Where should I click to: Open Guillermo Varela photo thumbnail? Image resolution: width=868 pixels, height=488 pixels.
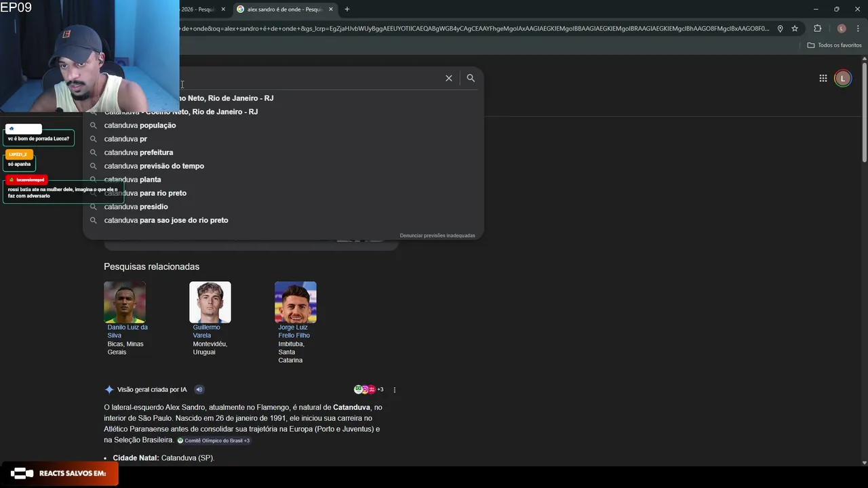click(x=210, y=302)
